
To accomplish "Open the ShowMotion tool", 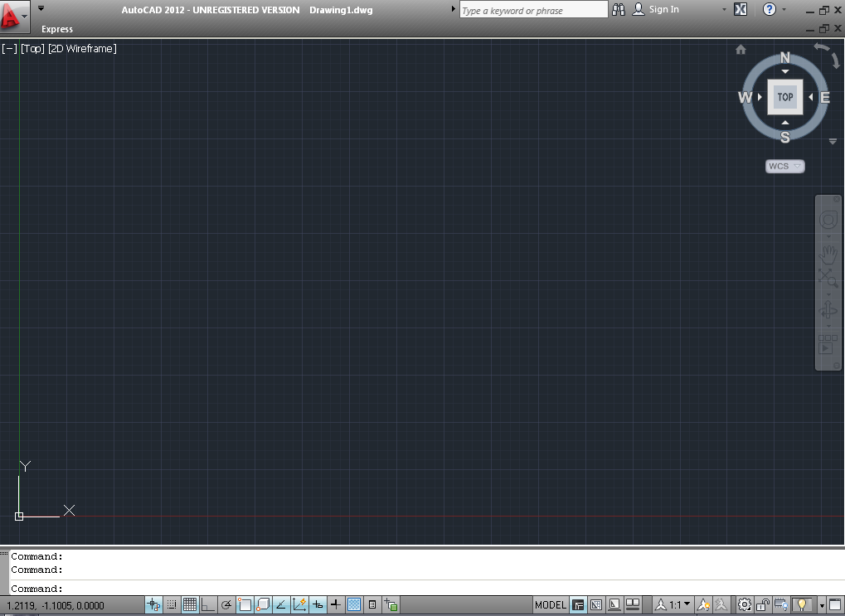I will (x=828, y=344).
